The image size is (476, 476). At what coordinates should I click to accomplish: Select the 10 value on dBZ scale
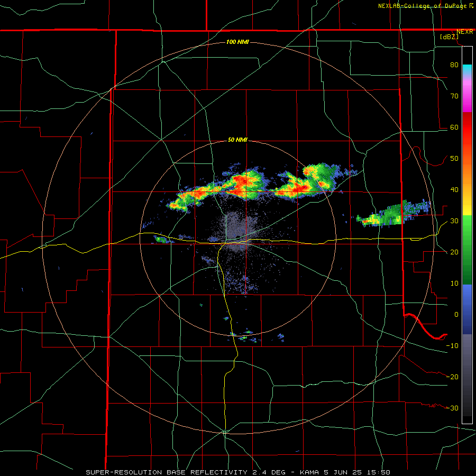tap(454, 283)
